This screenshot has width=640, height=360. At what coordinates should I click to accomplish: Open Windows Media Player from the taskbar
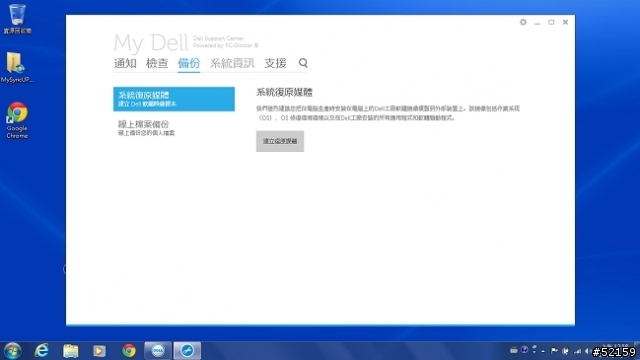[x=99, y=351]
